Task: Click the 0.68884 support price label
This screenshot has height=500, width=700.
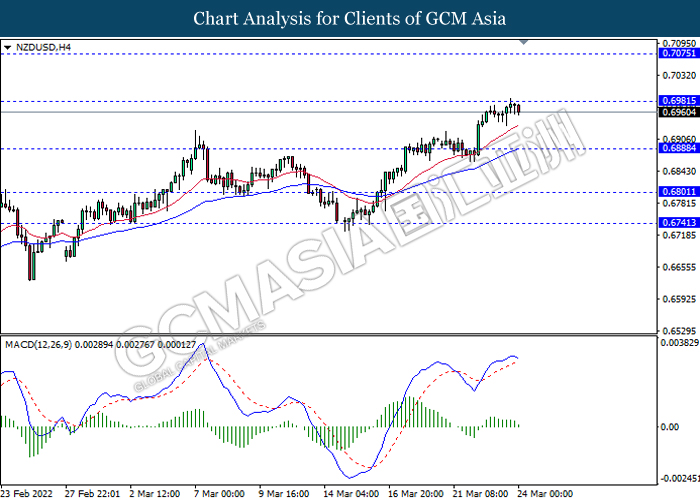Action: tap(679, 148)
